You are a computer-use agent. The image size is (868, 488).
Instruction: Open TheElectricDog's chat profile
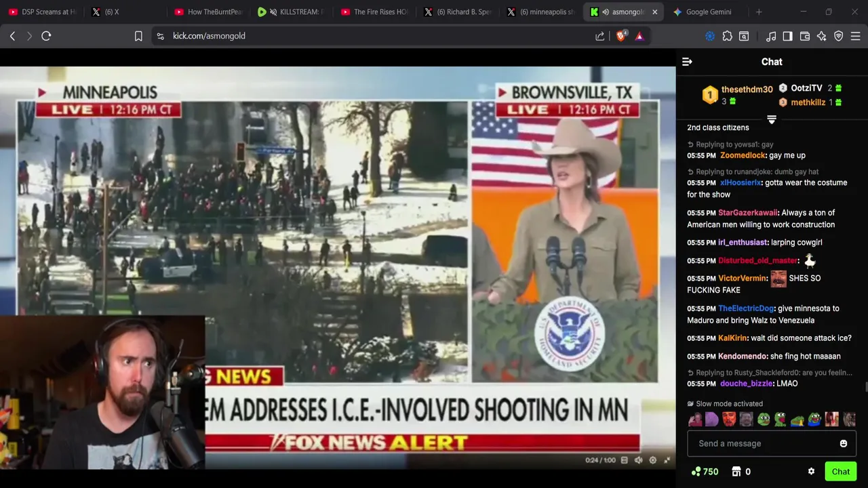click(x=746, y=308)
